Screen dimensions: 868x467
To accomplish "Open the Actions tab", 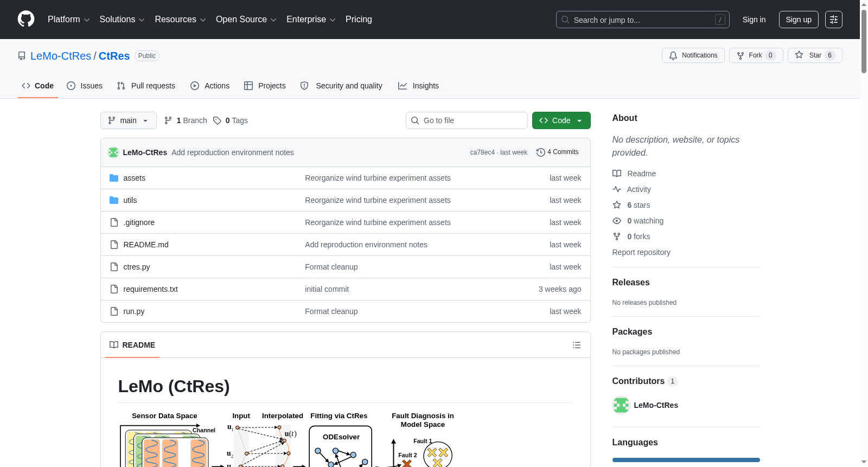I will [210, 86].
